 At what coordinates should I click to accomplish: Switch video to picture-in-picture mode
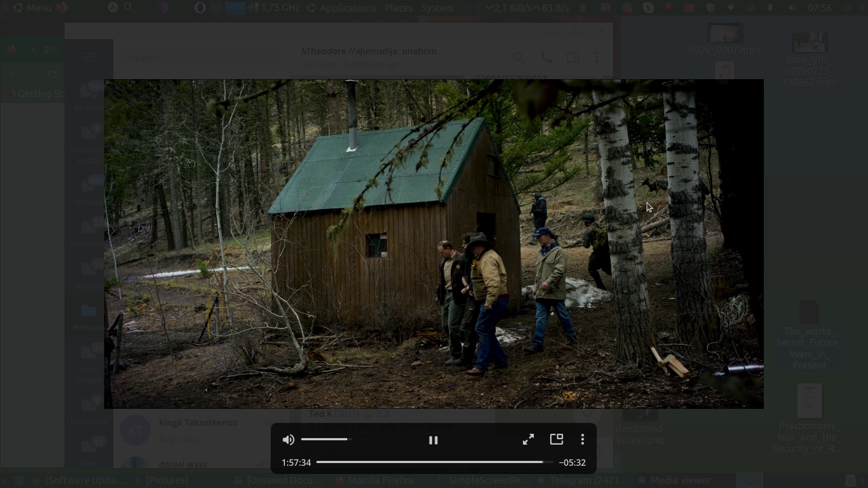tap(557, 439)
